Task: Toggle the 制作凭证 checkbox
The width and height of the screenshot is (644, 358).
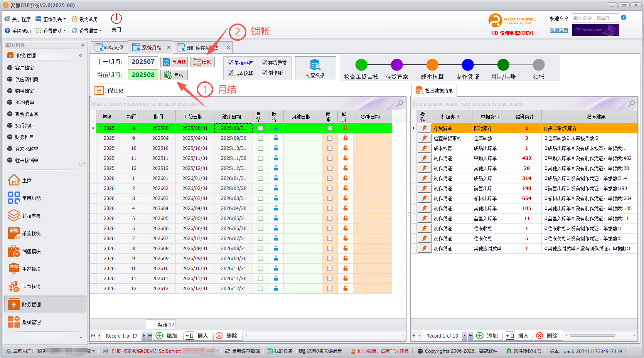Action: pyautogui.click(x=264, y=72)
